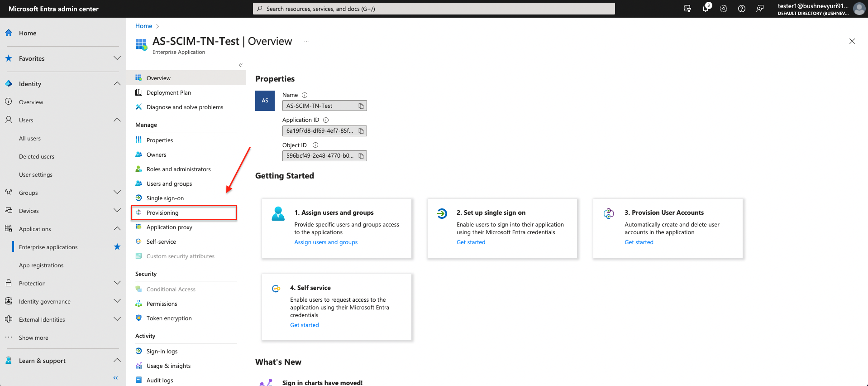Copy the Object ID value
This screenshot has height=386, width=868.
click(361, 156)
